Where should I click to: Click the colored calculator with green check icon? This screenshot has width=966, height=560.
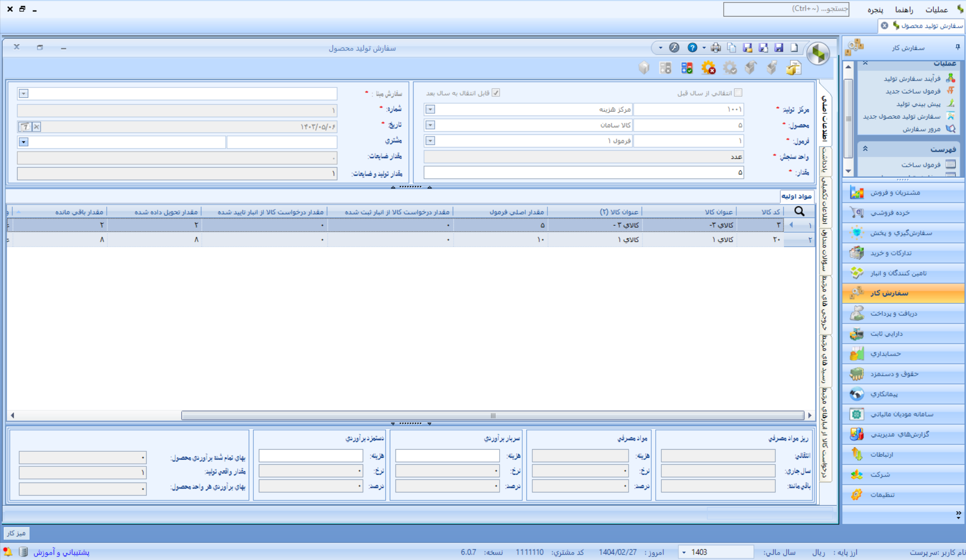click(686, 68)
